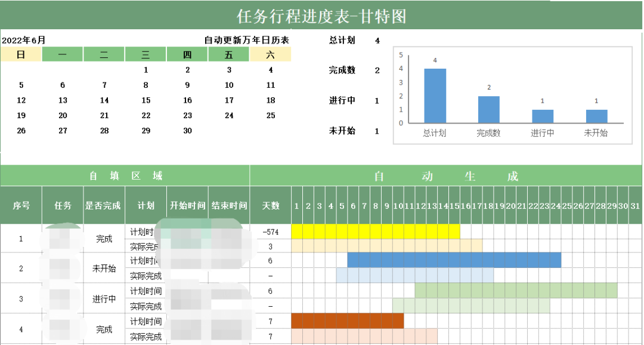Click the 是否完成 column header
Image resolution: width=644 pixels, height=345 pixels.
coord(104,205)
